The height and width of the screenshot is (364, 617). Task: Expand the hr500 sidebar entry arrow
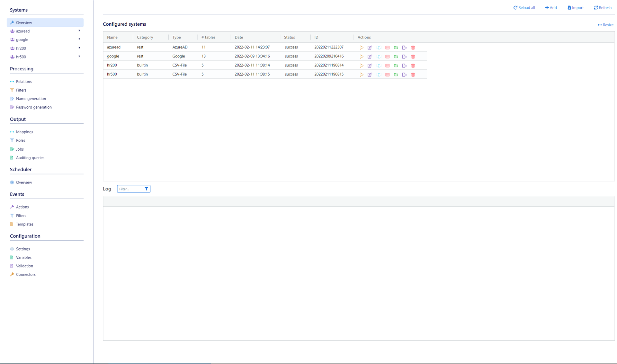pos(79,57)
